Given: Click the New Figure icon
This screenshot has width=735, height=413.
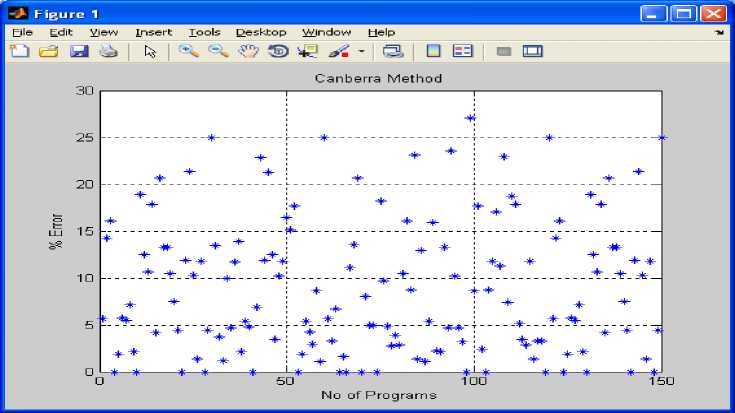Looking at the screenshot, I should 19,51.
